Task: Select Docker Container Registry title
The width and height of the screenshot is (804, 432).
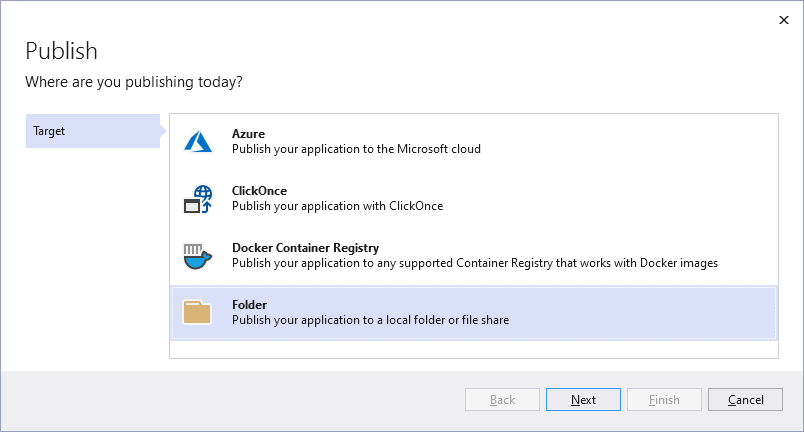Action: pos(305,248)
